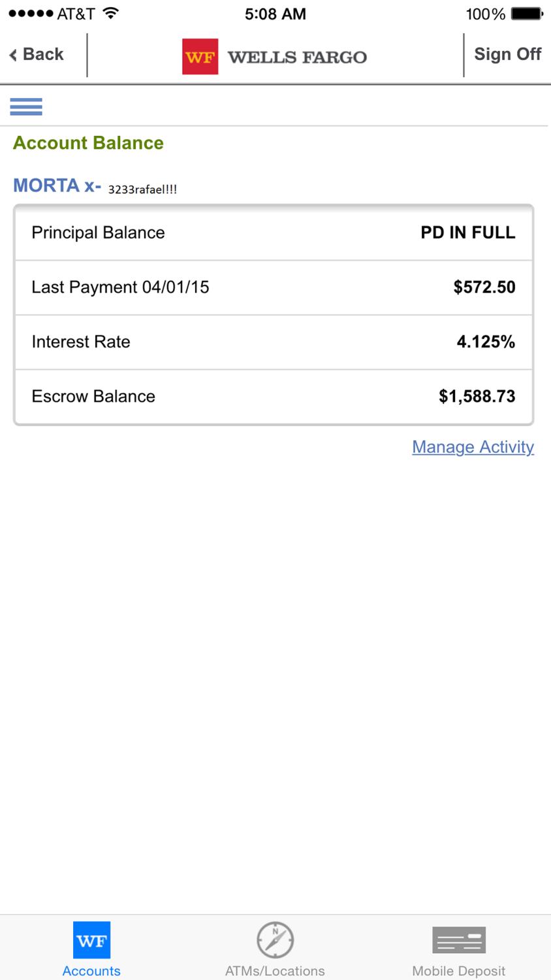Tap the Wi-Fi status icon
Image resolution: width=551 pixels, height=980 pixels.
pyautogui.click(x=111, y=13)
